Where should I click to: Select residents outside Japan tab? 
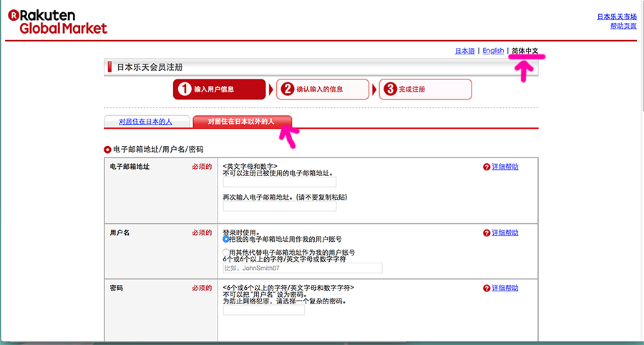coord(241,122)
